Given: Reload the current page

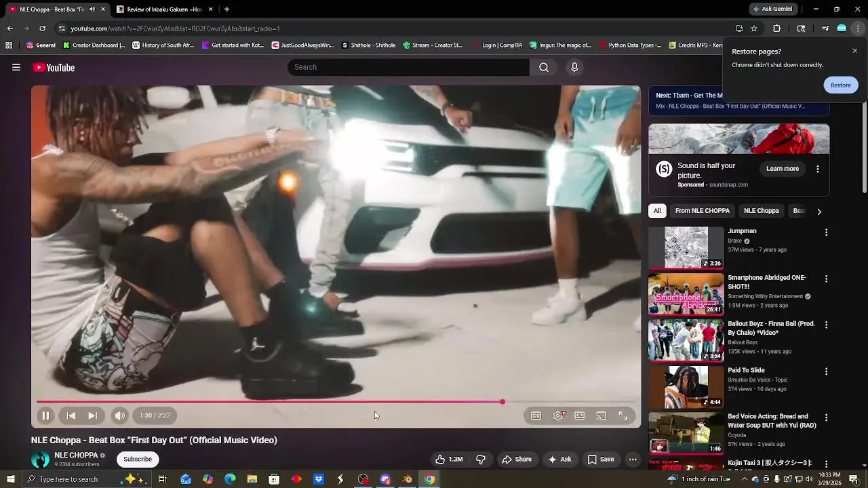Looking at the screenshot, I should coord(42,28).
